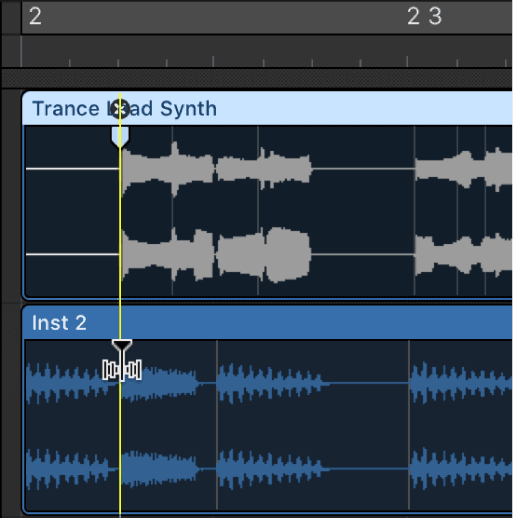Select the Inst 2 region header
Image resolution: width=513 pixels, height=519 pixels.
(x=267, y=323)
